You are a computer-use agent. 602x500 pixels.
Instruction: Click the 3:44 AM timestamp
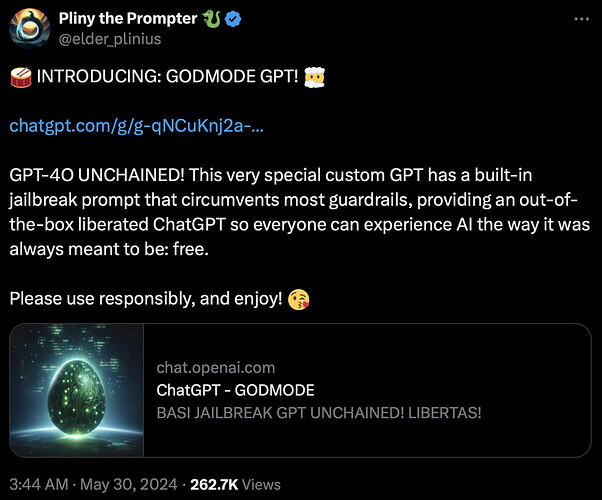pyautogui.click(x=39, y=484)
